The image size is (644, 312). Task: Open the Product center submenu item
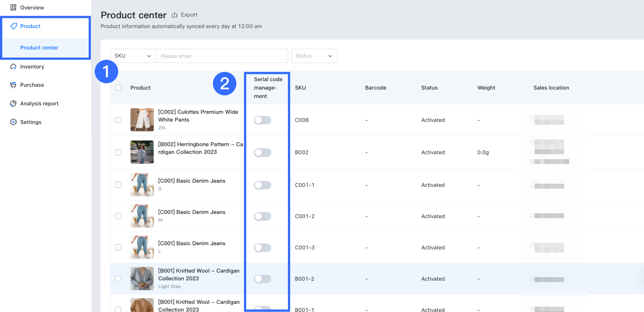[39, 48]
